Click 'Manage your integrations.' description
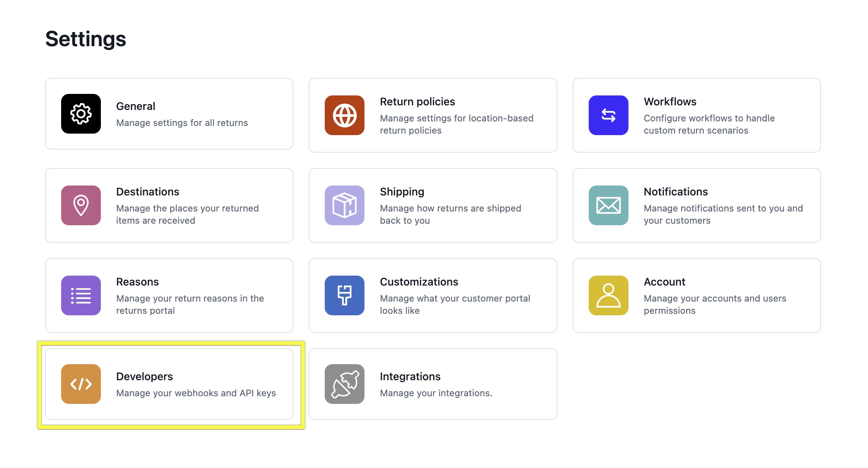This screenshot has width=868, height=468. point(436,393)
